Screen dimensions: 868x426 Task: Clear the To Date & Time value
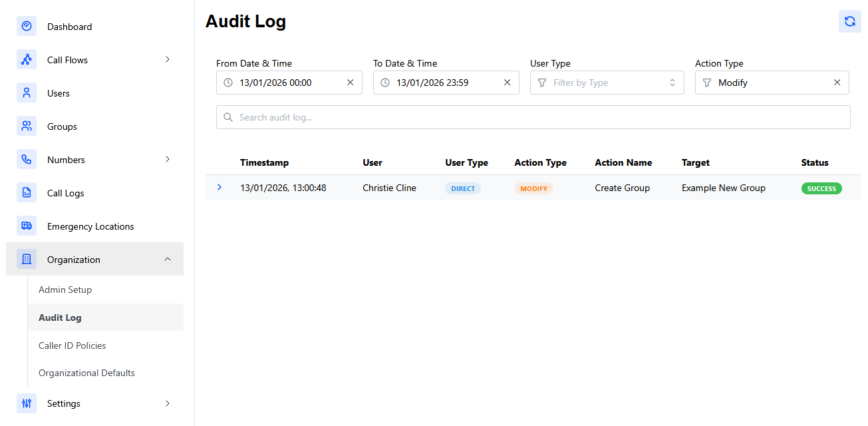507,83
